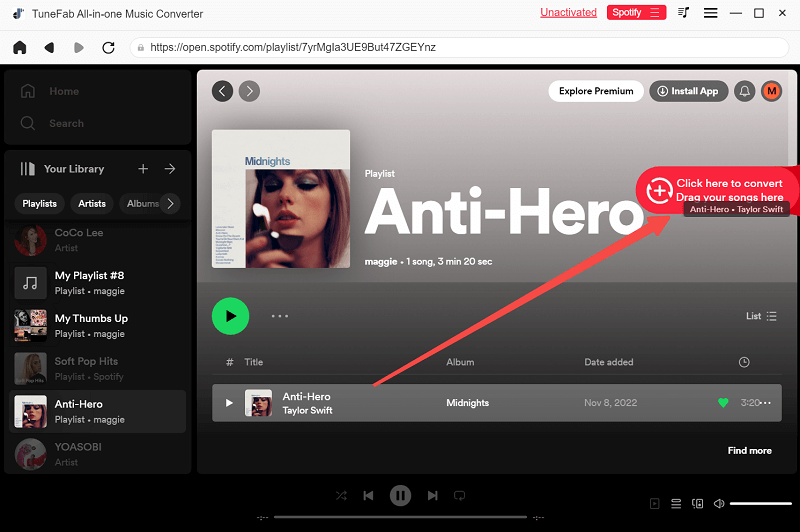800x532 pixels.
Task: Toggle shuffle playback
Action: [342, 495]
